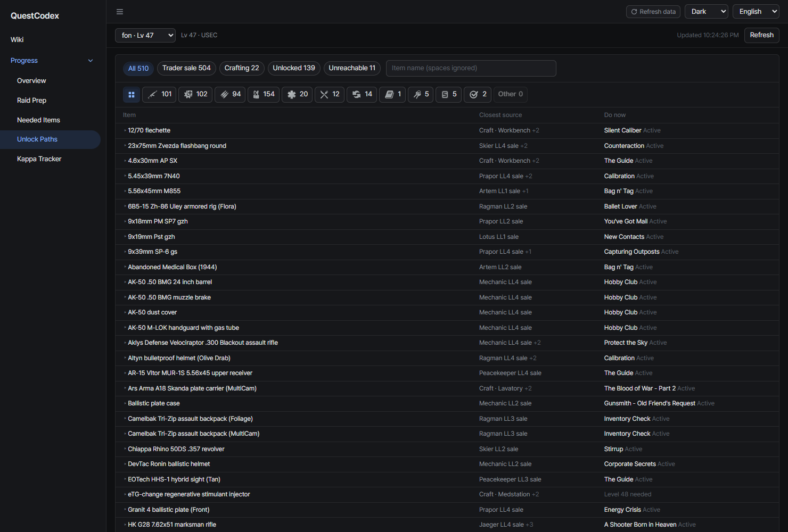
Task: Expand the DevTac Ronin ballistic helmet row
Action: pos(447,464)
